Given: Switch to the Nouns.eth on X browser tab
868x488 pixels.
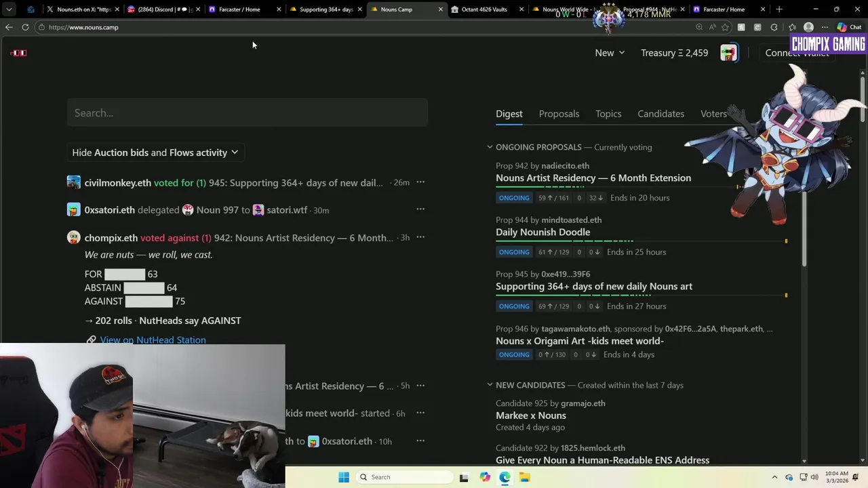Looking at the screenshot, I should 83,9.
